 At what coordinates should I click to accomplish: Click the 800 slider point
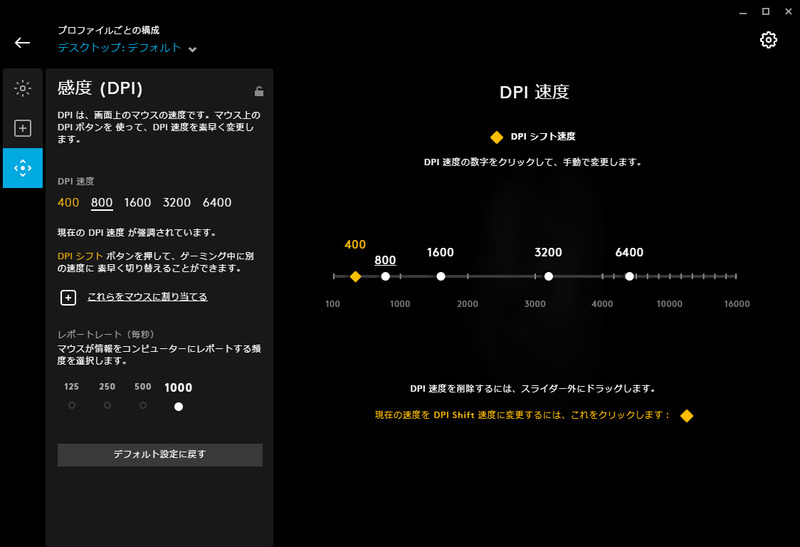click(x=385, y=277)
